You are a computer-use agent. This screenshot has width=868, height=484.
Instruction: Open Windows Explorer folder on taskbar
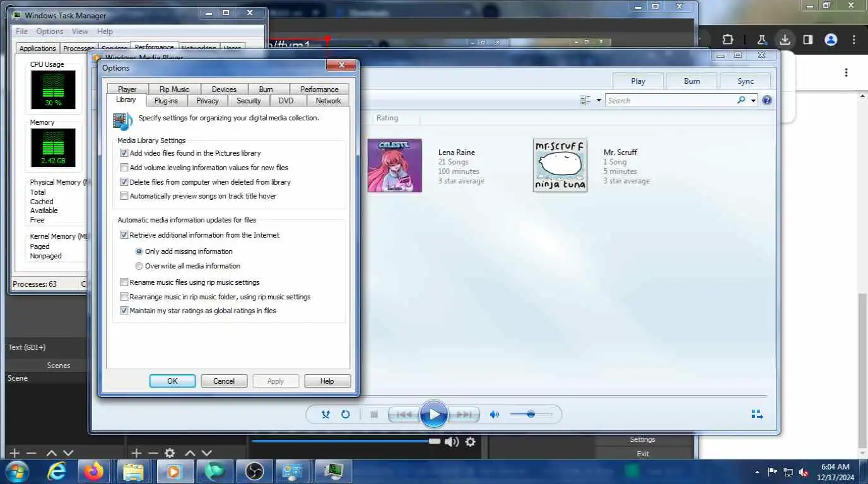(133, 471)
